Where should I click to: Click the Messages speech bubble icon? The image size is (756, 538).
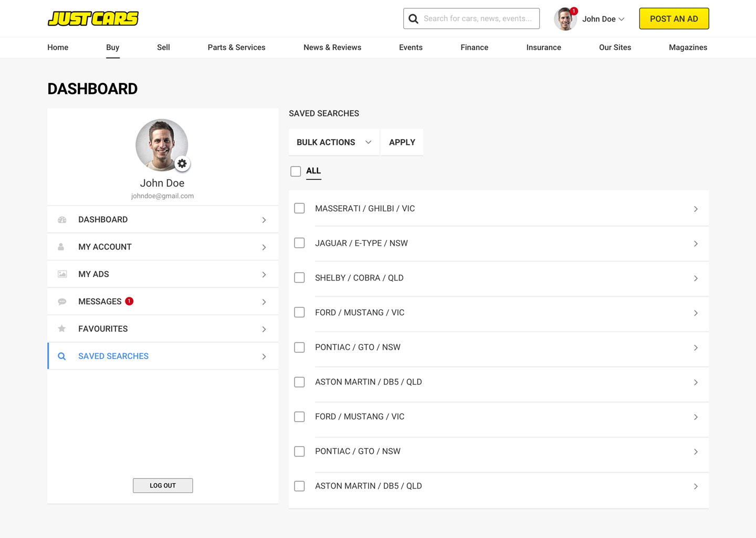click(x=62, y=302)
